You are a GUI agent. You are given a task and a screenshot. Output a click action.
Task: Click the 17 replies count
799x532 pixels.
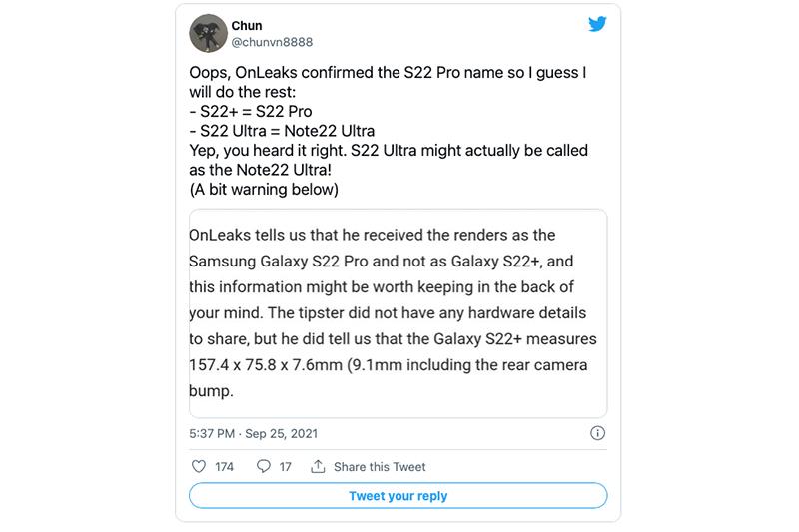tap(285, 467)
